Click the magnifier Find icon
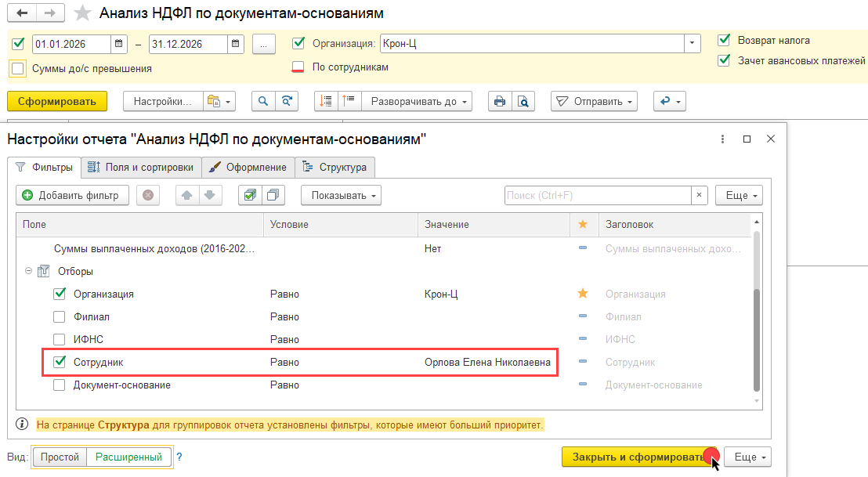This screenshot has width=868, height=477. (263, 102)
